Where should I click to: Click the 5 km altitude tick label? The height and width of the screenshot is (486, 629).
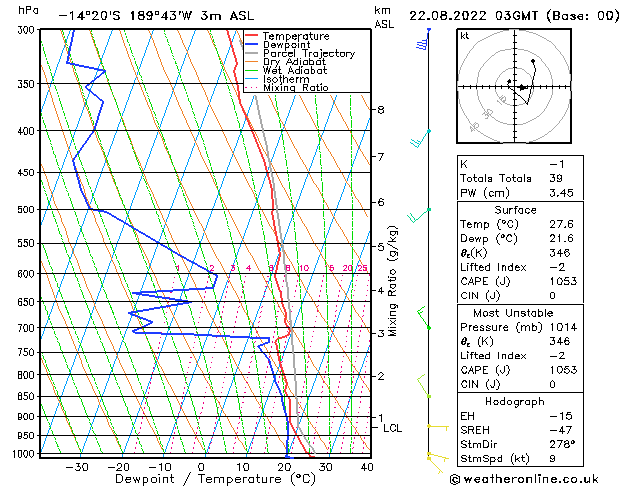click(381, 247)
